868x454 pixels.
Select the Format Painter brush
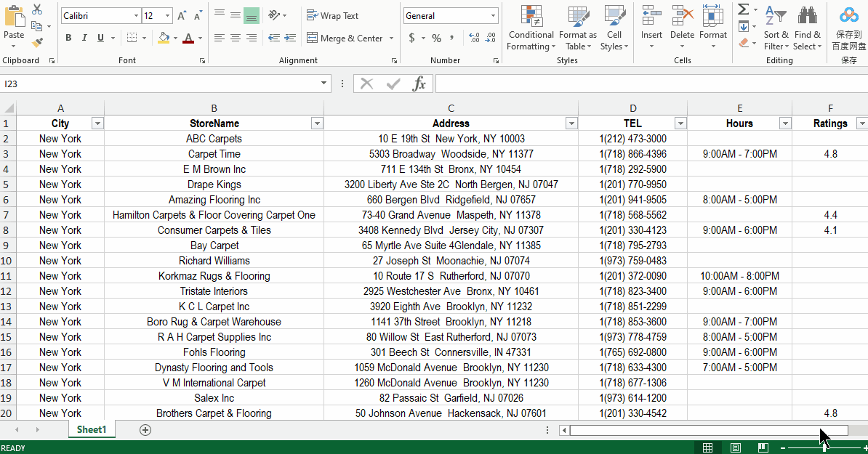click(x=37, y=42)
